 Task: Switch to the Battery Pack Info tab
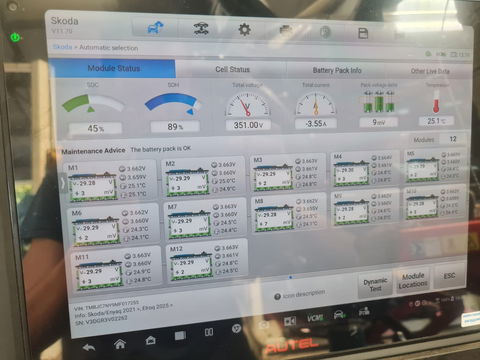(x=337, y=70)
